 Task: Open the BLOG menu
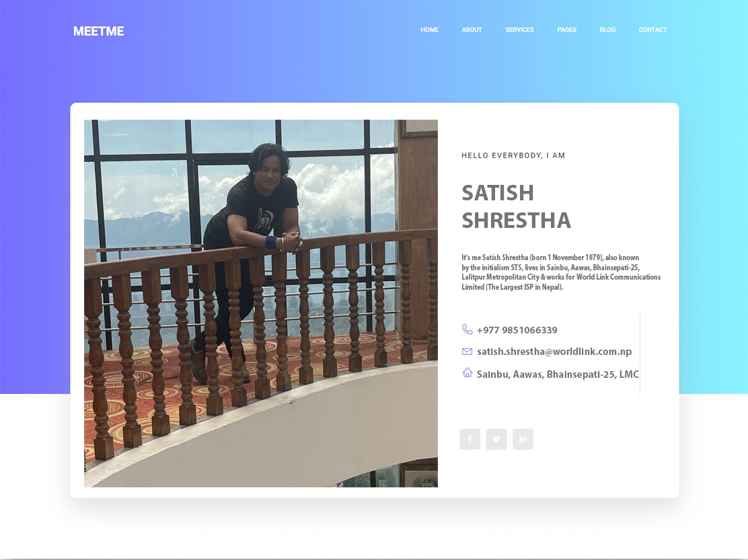[607, 30]
